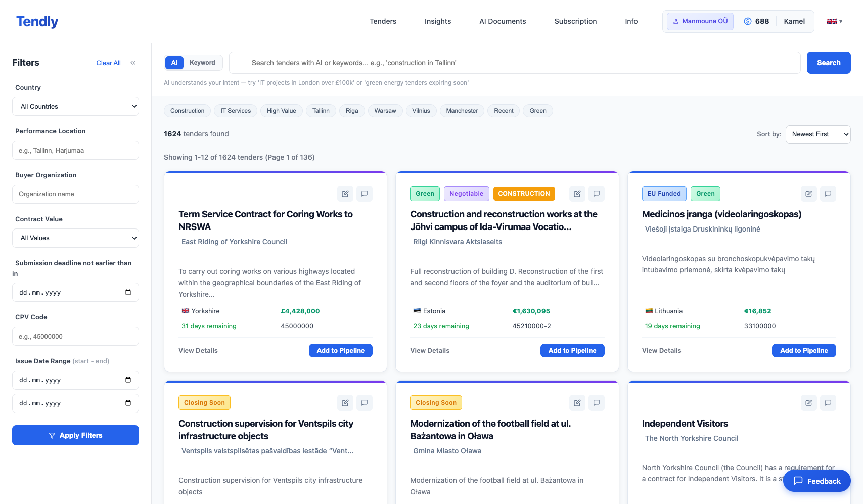Open Kamel user menu
This screenshot has width=863, height=504.
tap(794, 21)
